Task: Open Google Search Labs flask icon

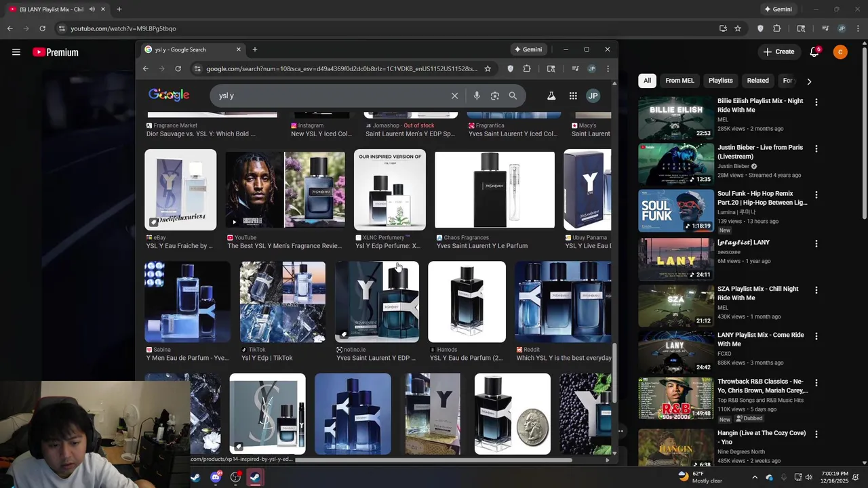Action: (x=551, y=96)
